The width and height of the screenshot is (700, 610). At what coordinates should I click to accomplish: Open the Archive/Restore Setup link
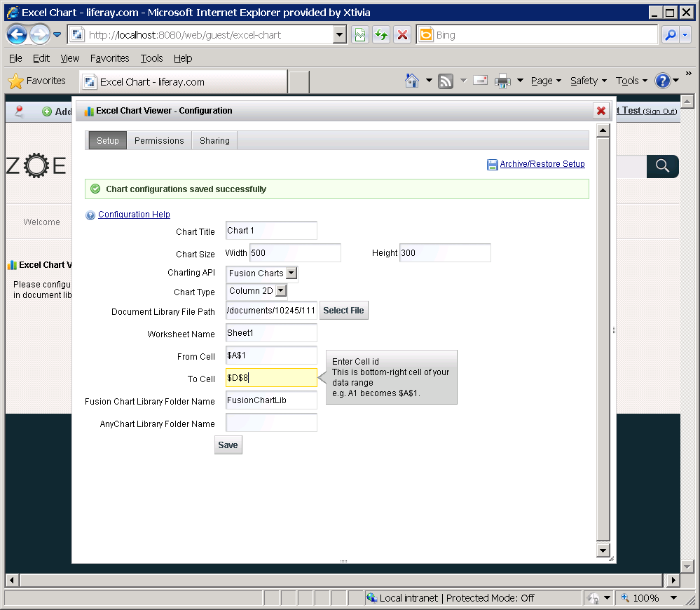coord(542,164)
